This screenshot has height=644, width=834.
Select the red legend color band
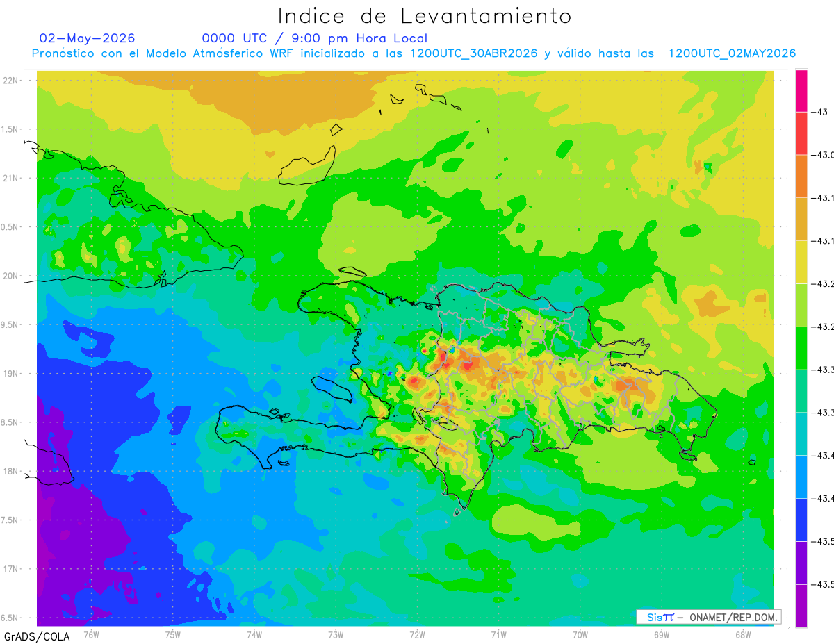(801, 133)
